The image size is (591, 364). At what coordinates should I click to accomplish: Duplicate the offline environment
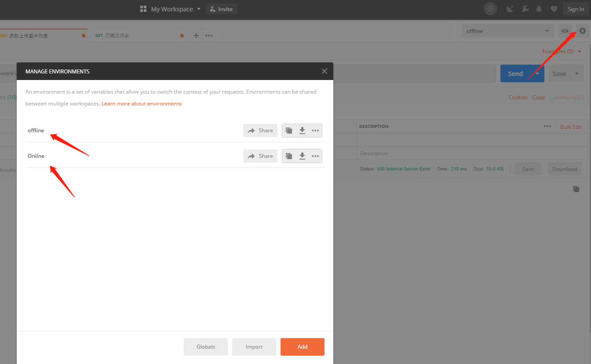(289, 131)
